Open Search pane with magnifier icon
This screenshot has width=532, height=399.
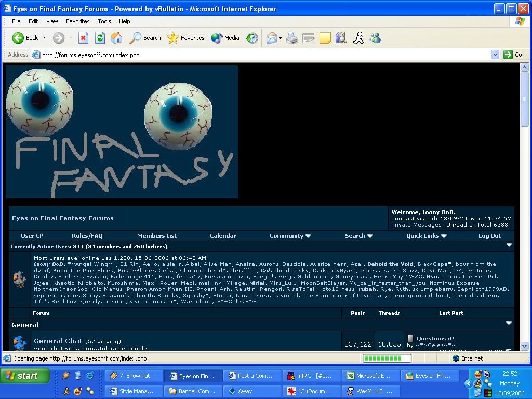145,37
